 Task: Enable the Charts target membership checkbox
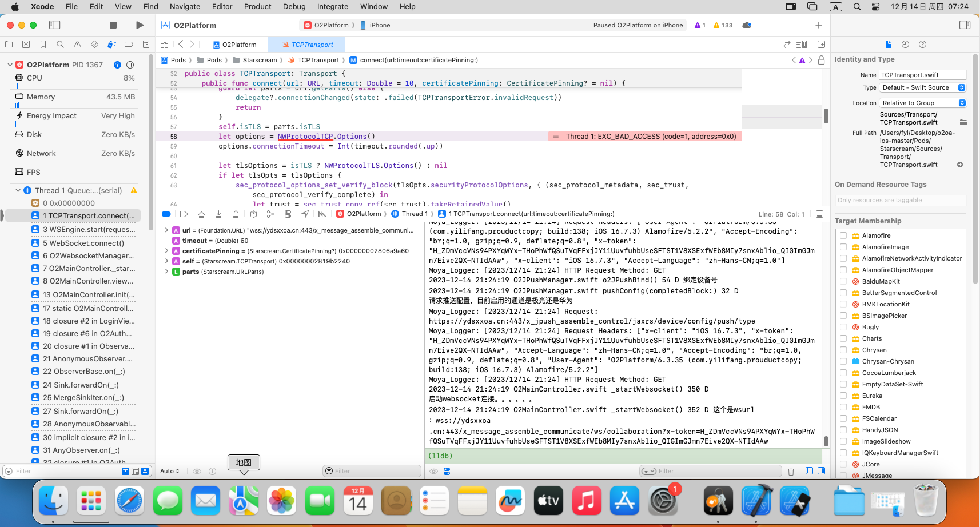pyautogui.click(x=843, y=338)
